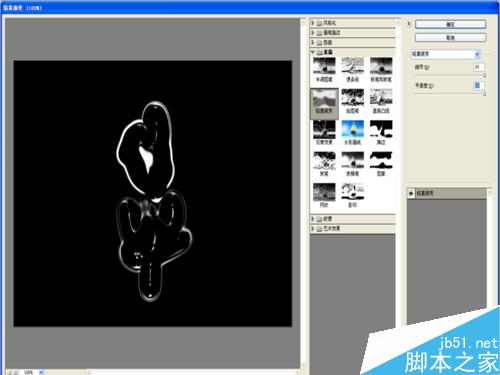The height and width of the screenshot is (375, 500).
Task: Expand the Stylize (风格化) filter folder
Action: pyautogui.click(x=313, y=23)
